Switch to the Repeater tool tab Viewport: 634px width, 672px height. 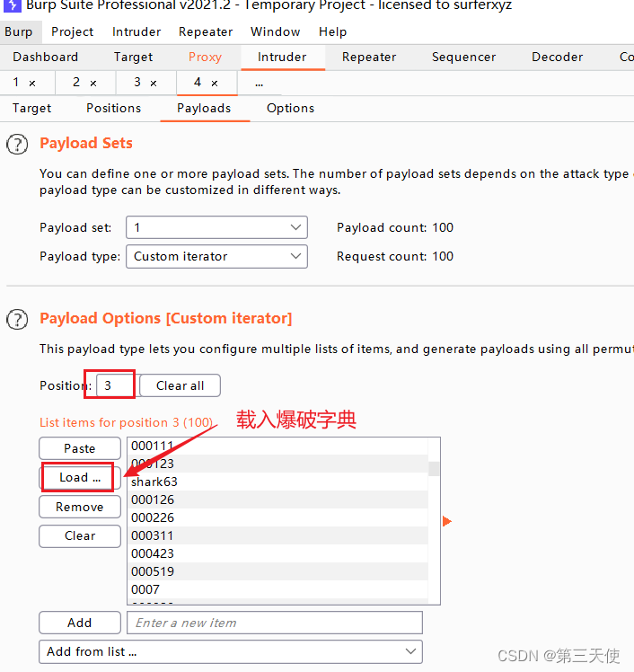pyautogui.click(x=369, y=57)
